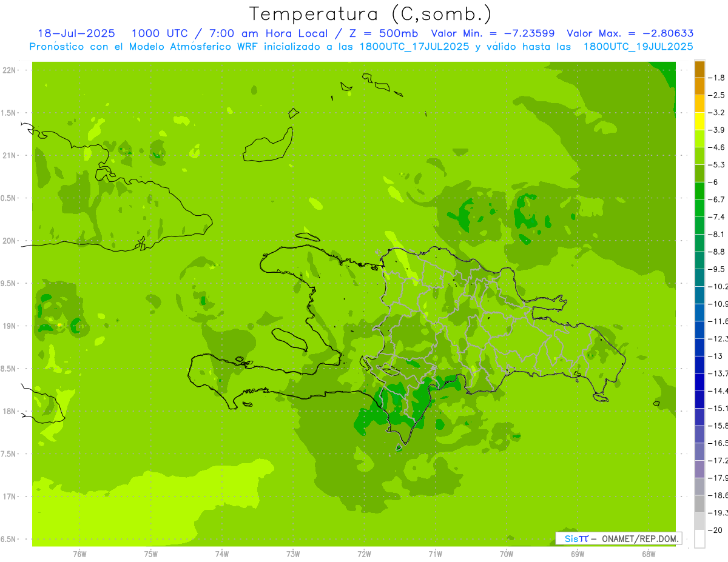
Task: Click the validity time '1800UTC_19JUL2025'
Action: tap(638, 47)
